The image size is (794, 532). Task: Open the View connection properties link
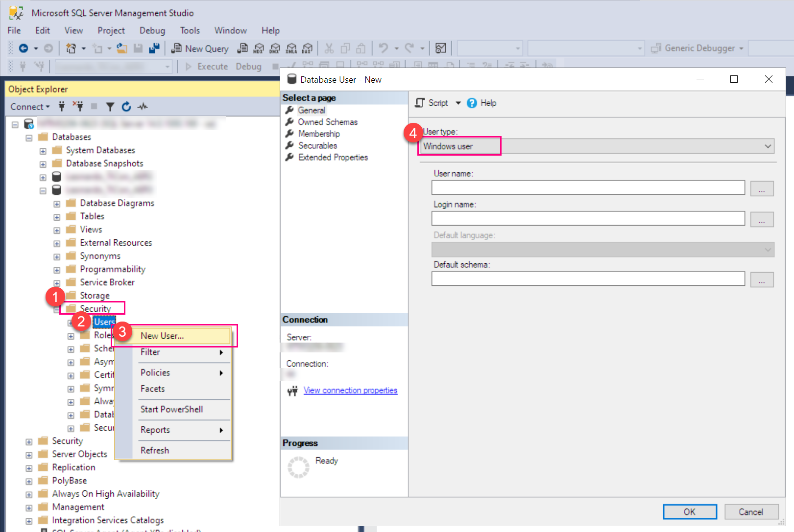pos(350,391)
